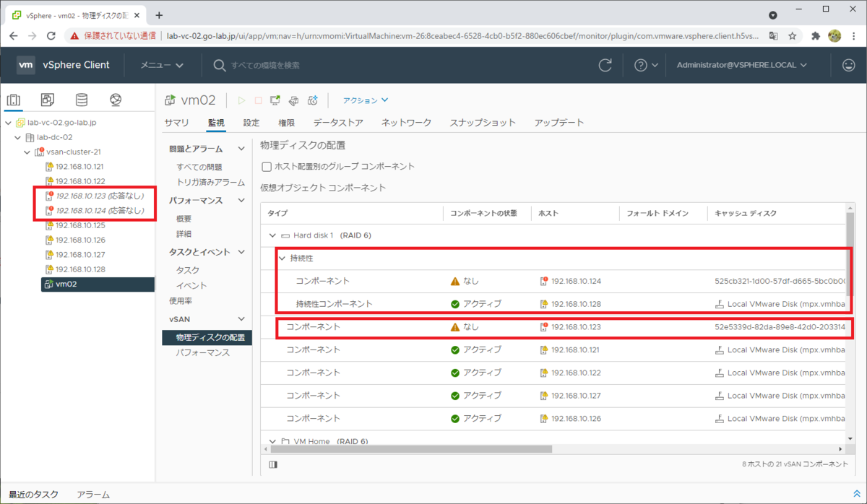Sort by コンポーネントの状態 column header

tap(483, 213)
